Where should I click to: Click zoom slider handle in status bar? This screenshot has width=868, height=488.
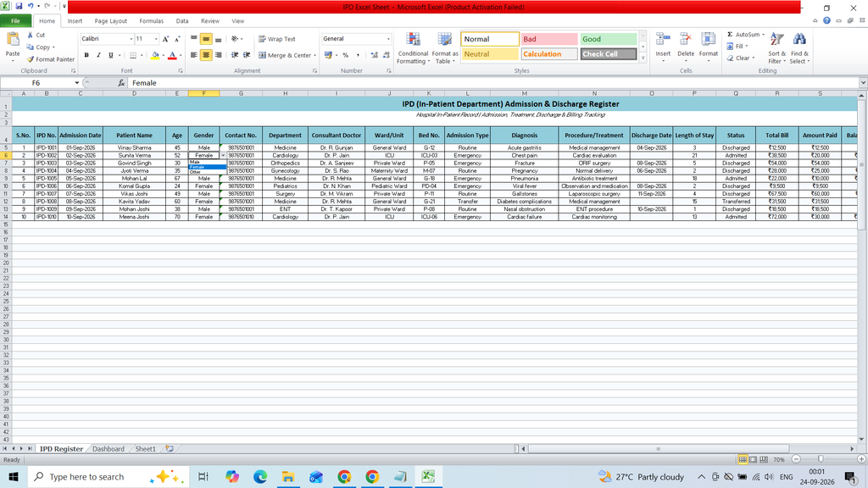(821, 459)
